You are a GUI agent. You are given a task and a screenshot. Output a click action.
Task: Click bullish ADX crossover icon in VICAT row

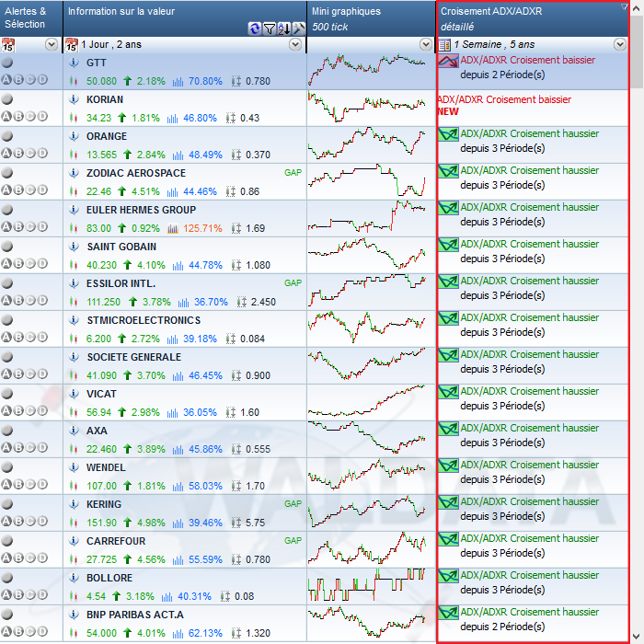click(x=448, y=392)
